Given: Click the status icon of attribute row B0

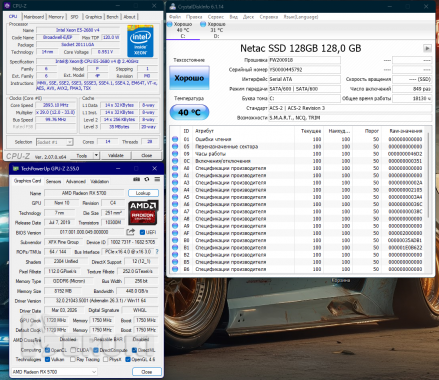Looking at the screenshot, I should (175, 240).
